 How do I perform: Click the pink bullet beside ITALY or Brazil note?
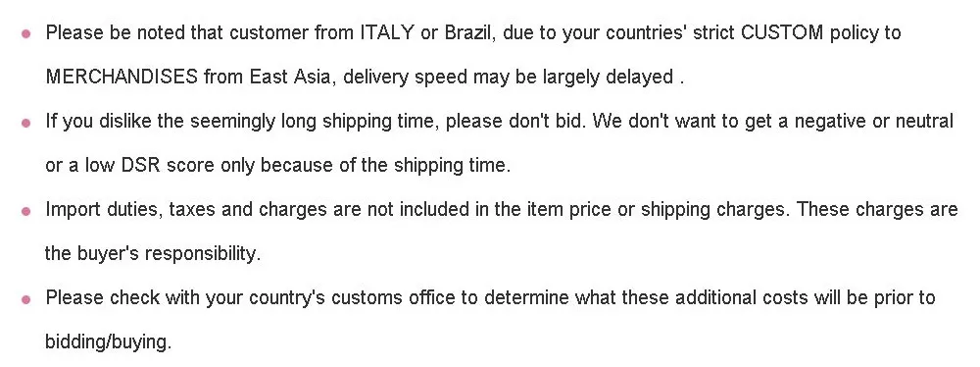coord(25,33)
